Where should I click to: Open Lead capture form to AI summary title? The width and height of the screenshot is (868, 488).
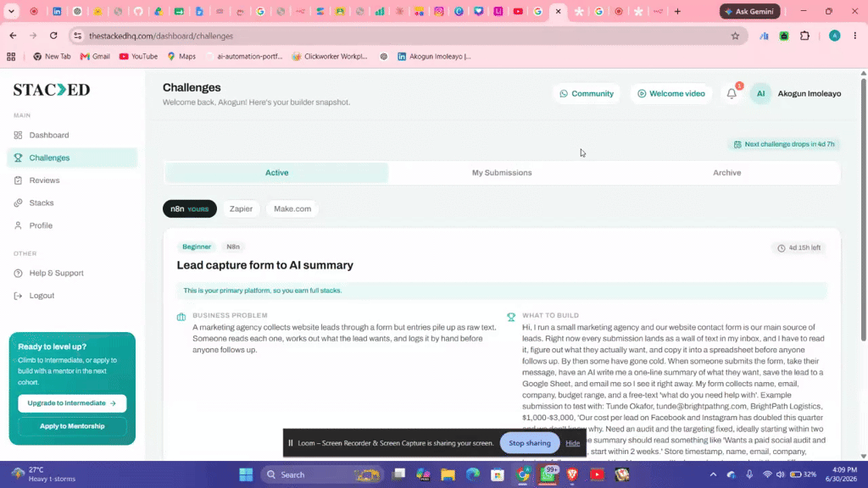coord(264,265)
